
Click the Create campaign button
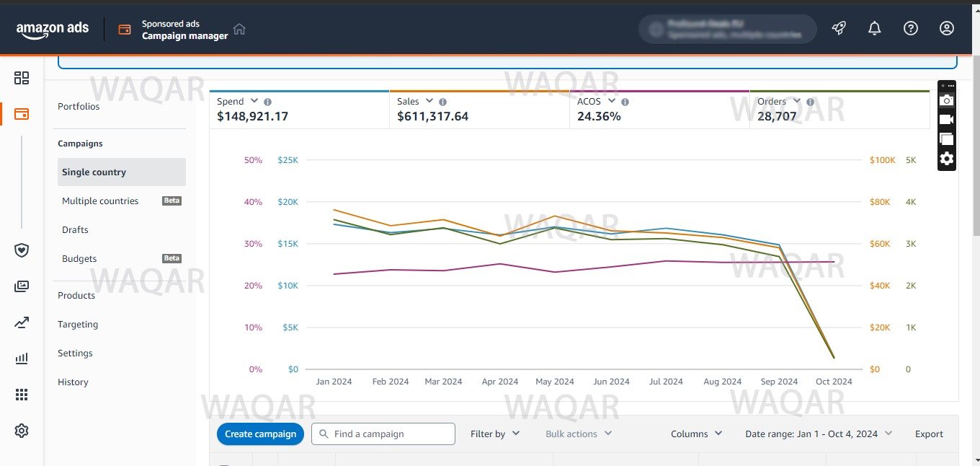(x=260, y=434)
